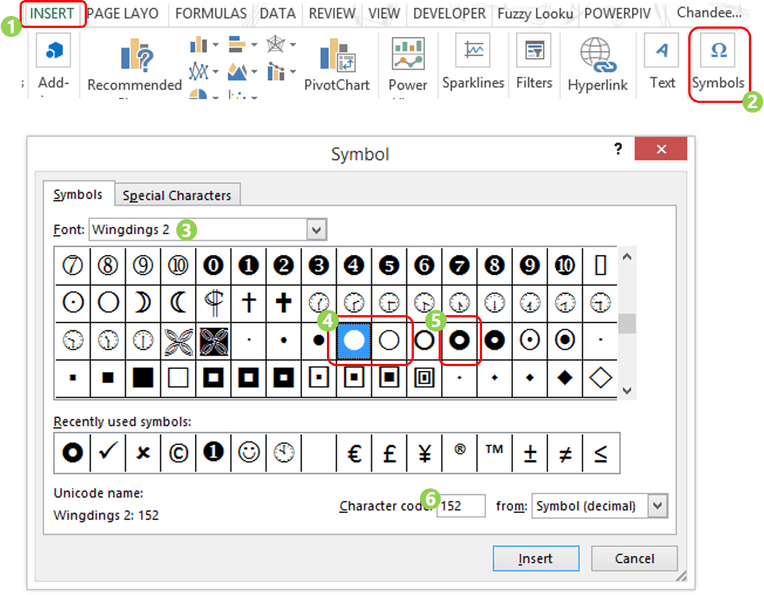Switch to the FORMULAS ribbon tab
Image resolution: width=764 pixels, height=595 pixels.
(211, 14)
